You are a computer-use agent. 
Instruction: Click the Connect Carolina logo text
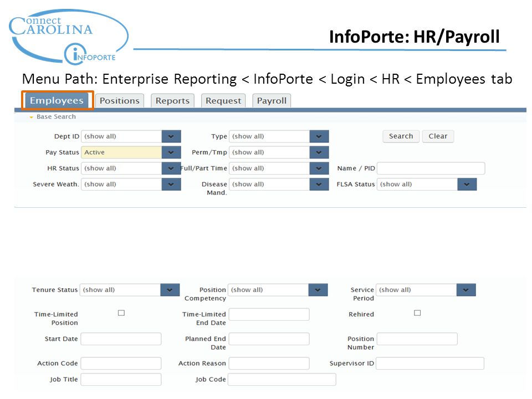point(51,26)
